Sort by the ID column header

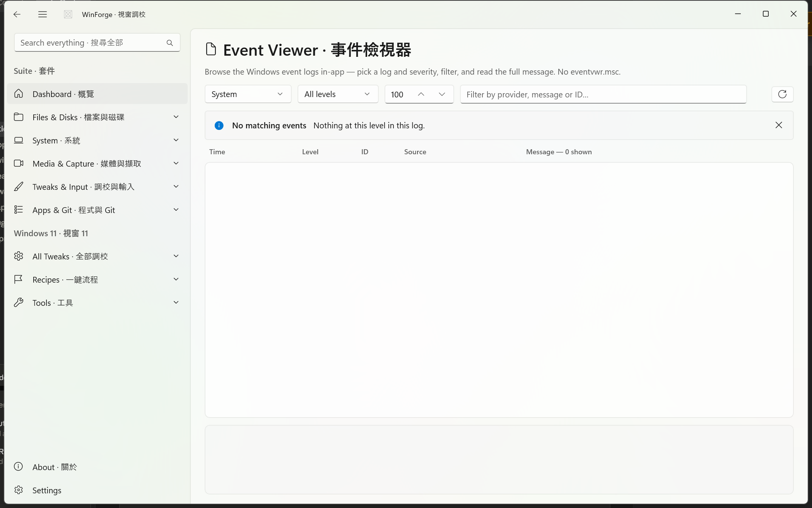pyautogui.click(x=365, y=152)
